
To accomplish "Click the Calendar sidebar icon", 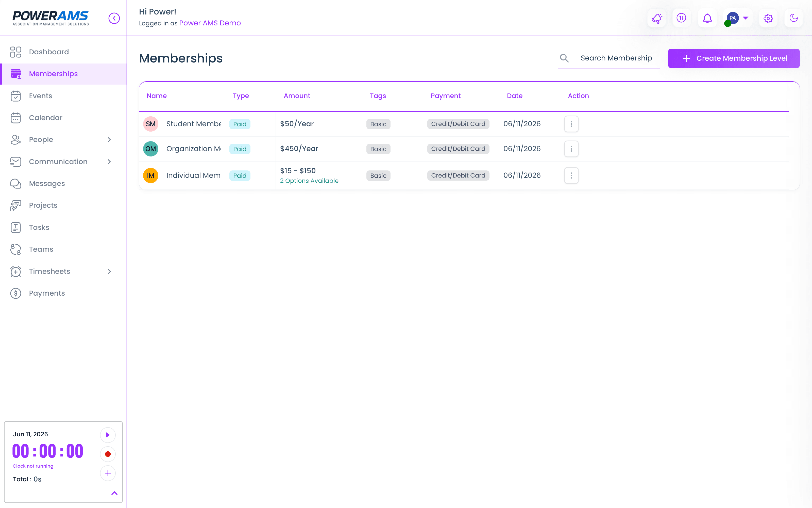I will (x=16, y=118).
